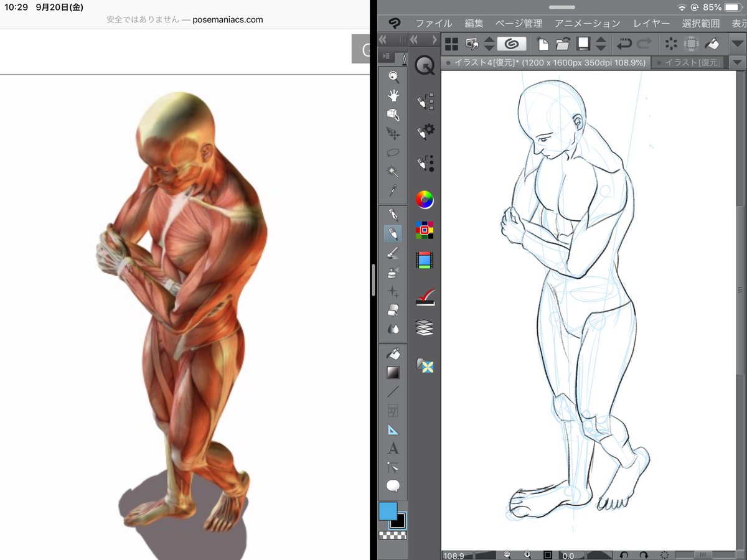The image size is (747, 560).
Task: Select the Lasso selection tool
Action: pyautogui.click(x=393, y=152)
